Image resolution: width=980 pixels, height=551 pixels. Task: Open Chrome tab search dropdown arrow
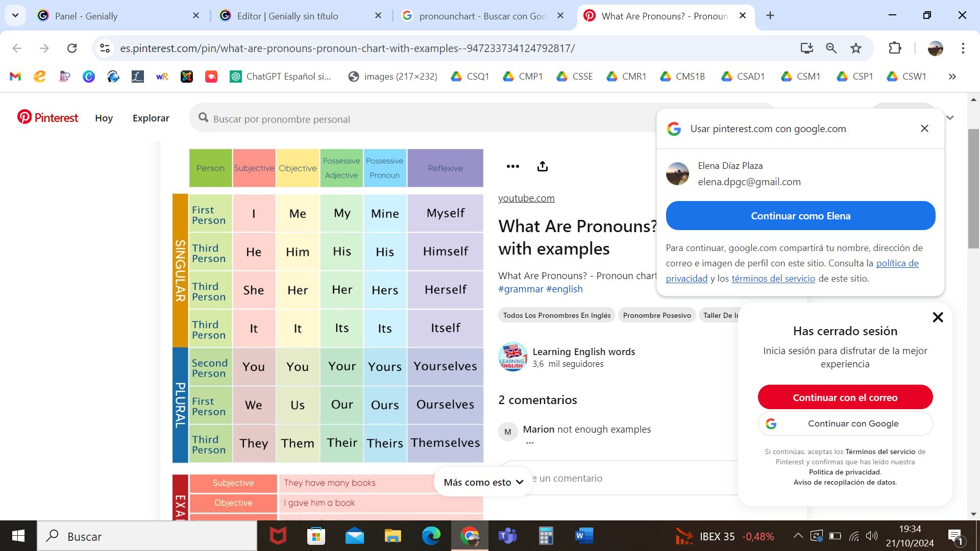pos(15,16)
